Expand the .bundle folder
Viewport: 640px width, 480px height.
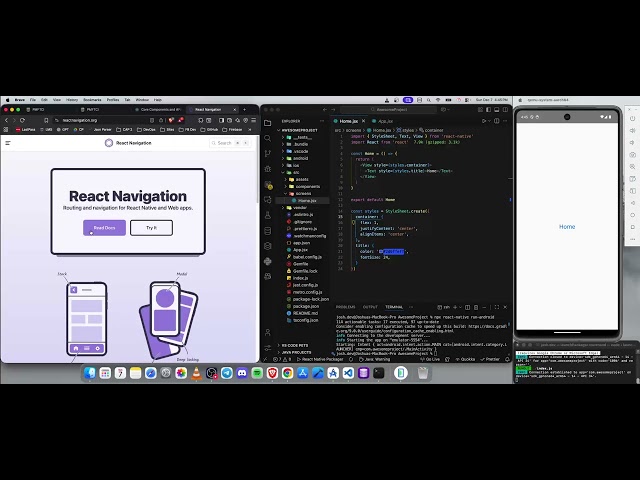[300, 144]
